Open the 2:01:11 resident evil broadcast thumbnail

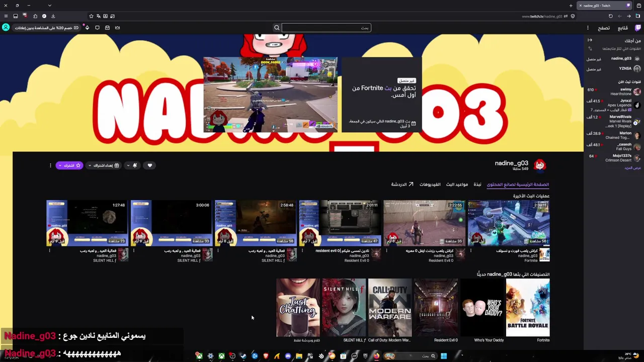[340, 223]
